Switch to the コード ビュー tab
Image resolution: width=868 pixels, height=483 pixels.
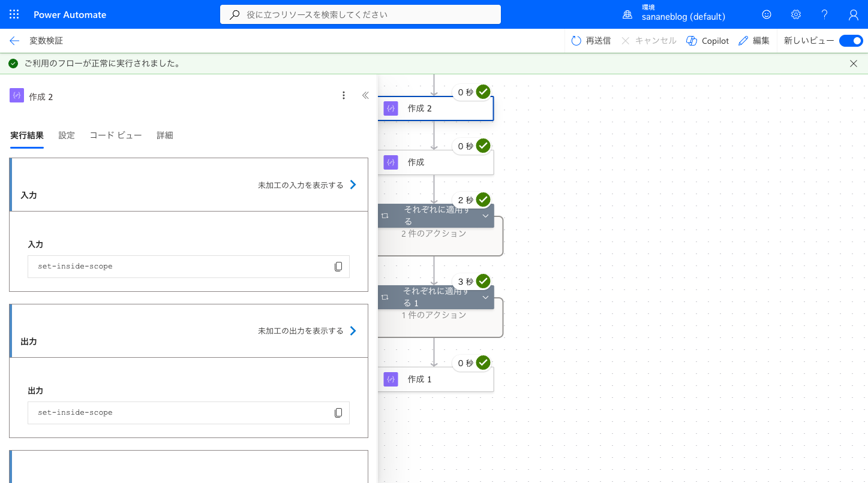116,135
